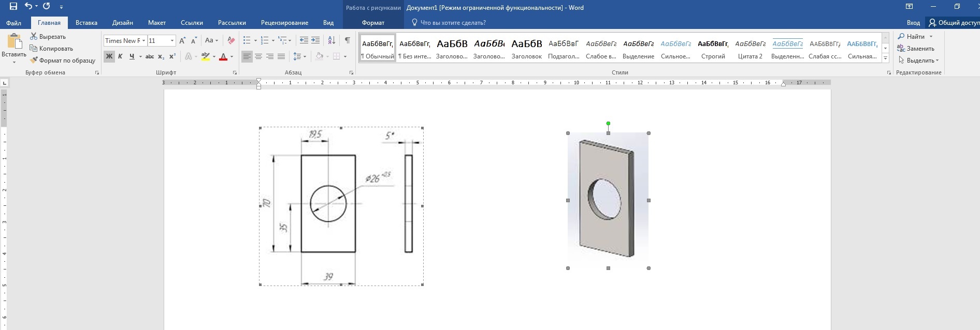Viewport: 980px width, 330px height.
Task: Select the 3D plate picture
Action: tap(608, 200)
